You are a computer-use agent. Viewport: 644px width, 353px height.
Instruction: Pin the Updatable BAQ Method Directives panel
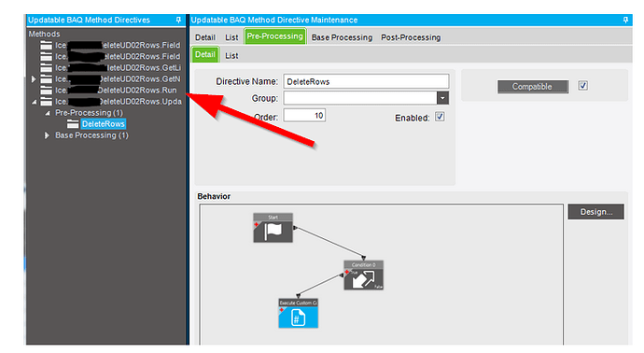(178, 20)
